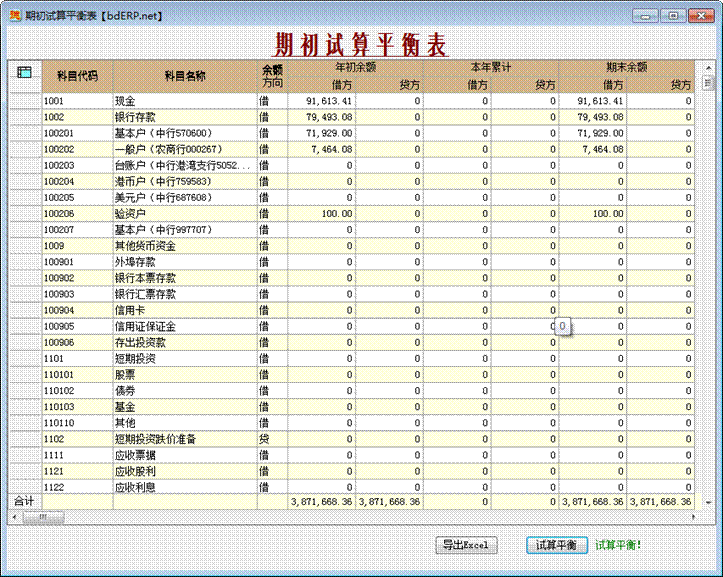The height and width of the screenshot is (577, 723).
Task: Select the 银行存款 row name cell
Action: [x=185, y=117]
